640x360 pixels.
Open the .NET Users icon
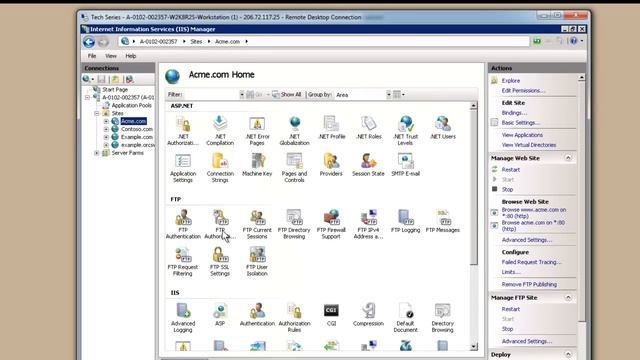click(443, 128)
